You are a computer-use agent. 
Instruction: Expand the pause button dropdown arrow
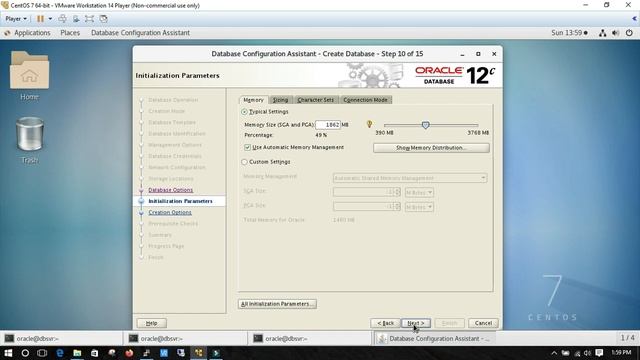(50, 19)
